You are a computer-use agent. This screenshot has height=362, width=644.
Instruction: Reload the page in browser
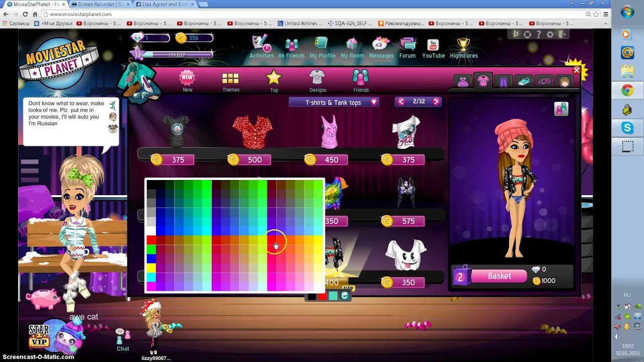(25, 14)
